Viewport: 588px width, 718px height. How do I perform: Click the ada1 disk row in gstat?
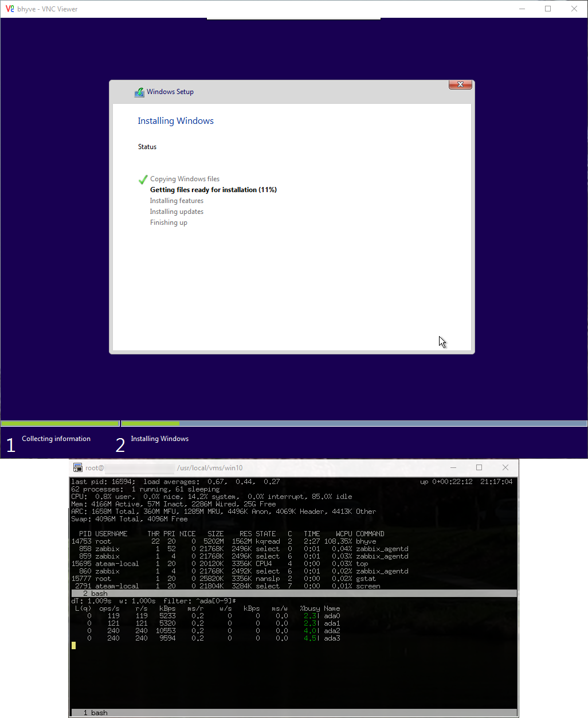click(x=214, y=623)
